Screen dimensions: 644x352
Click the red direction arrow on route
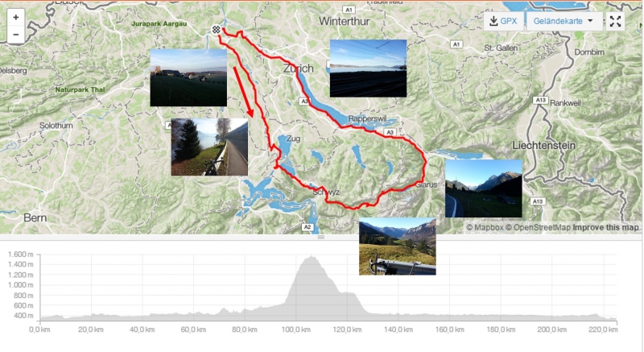(244, 91)
